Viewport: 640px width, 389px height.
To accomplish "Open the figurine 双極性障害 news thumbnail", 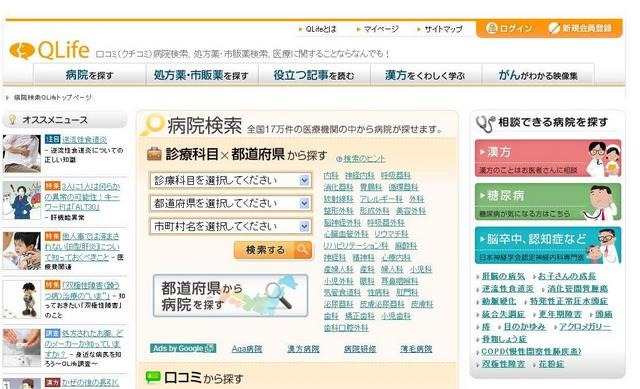I will [x=22, y=300].
